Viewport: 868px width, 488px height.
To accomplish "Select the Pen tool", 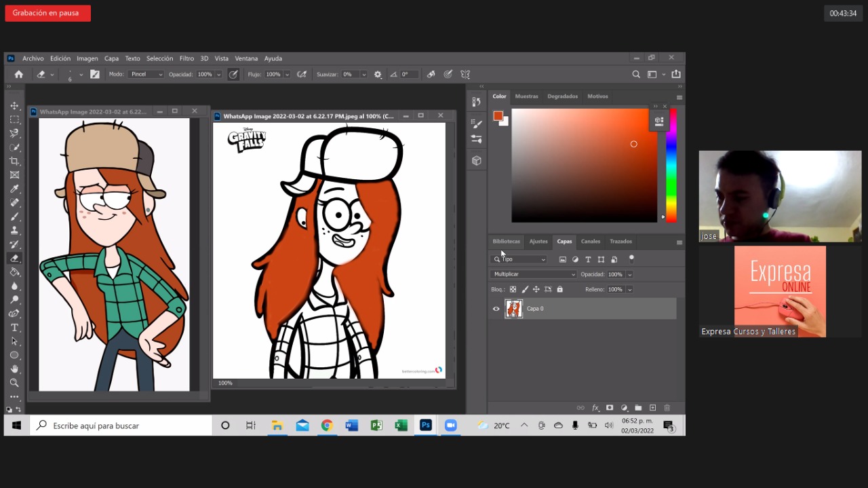I will [x=14, y=314].
